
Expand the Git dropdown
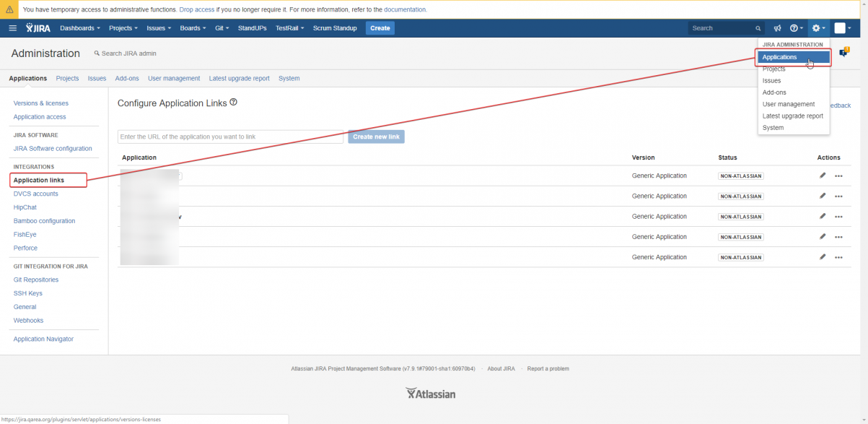point(222,28)
